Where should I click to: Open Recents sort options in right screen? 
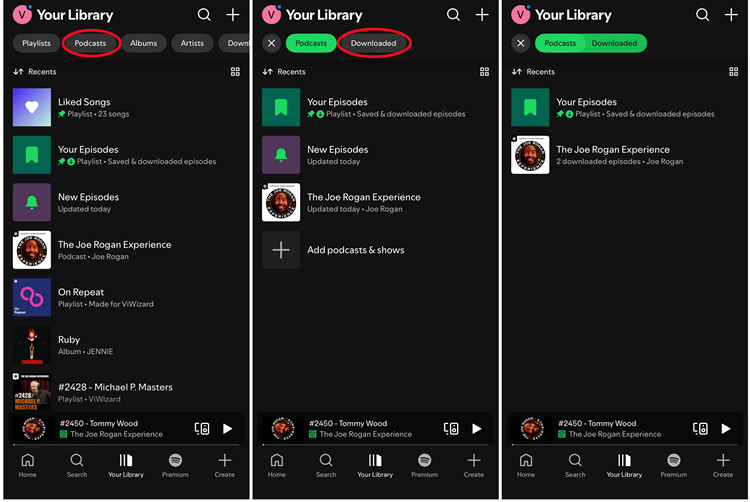[533, 72]
